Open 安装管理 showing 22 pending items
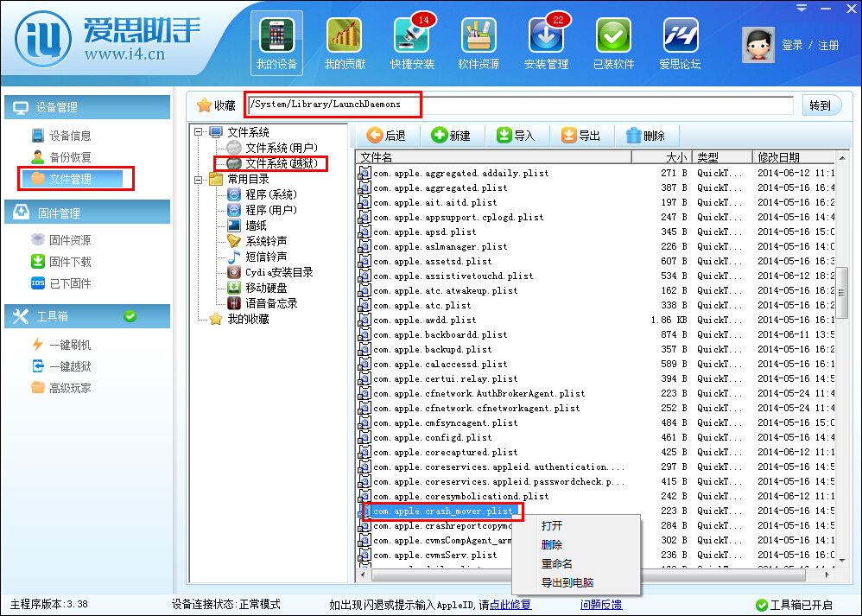Image resolution: width=862 pixels, height=616 pixels. click(x=545, y=39)
